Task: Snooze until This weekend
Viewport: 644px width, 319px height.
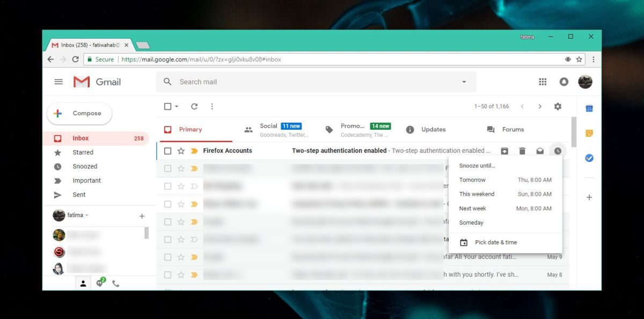Action: tap(506, 194)
